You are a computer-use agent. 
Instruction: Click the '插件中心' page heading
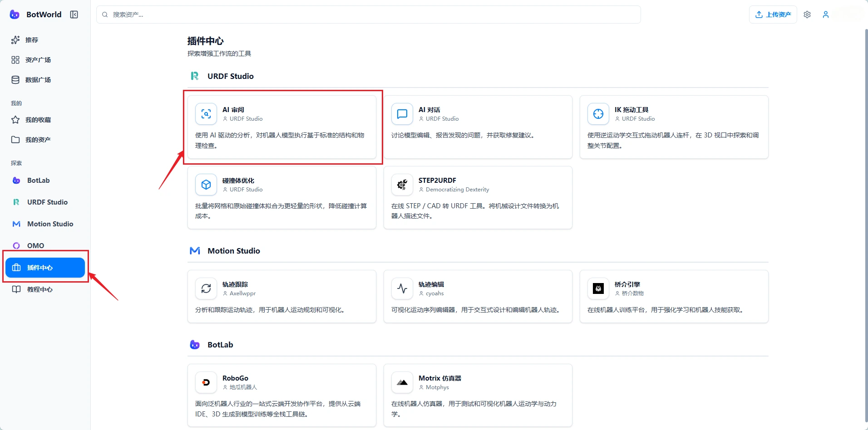pos(206,41)
